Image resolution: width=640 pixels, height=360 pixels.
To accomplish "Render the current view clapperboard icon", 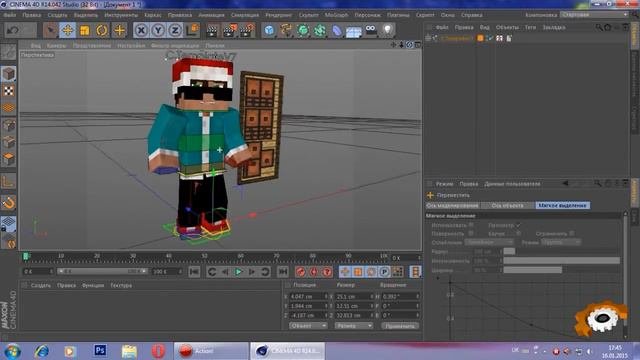I will [212, 30].
